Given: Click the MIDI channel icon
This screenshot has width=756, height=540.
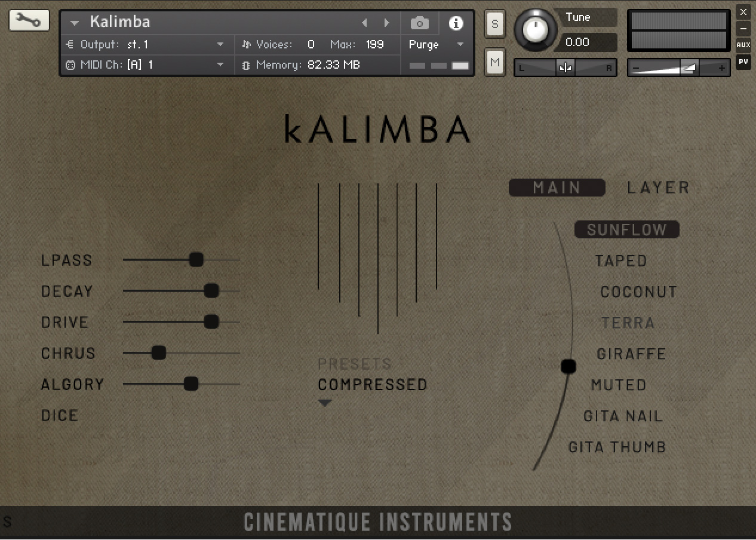Looking at the screenshot, I should coord(70,65).
